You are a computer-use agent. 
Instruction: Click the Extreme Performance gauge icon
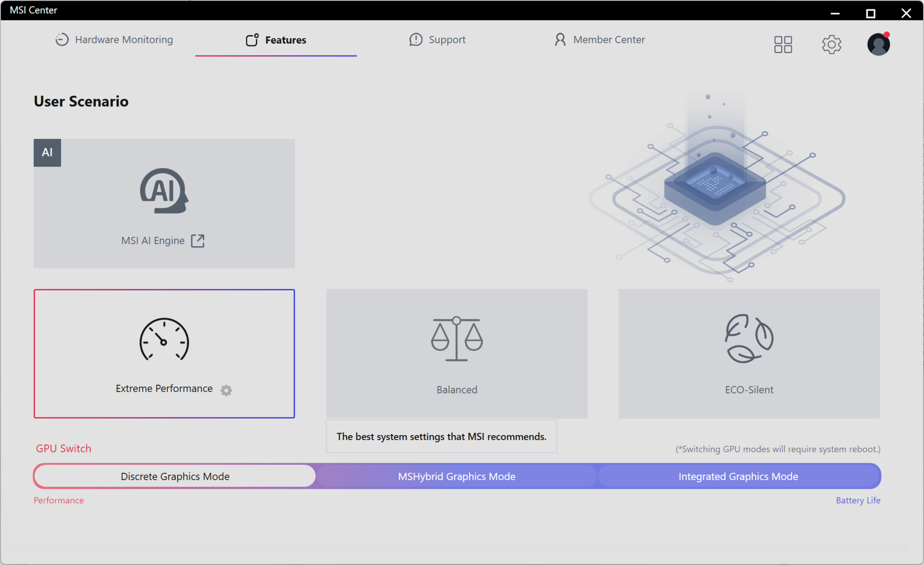164,340
